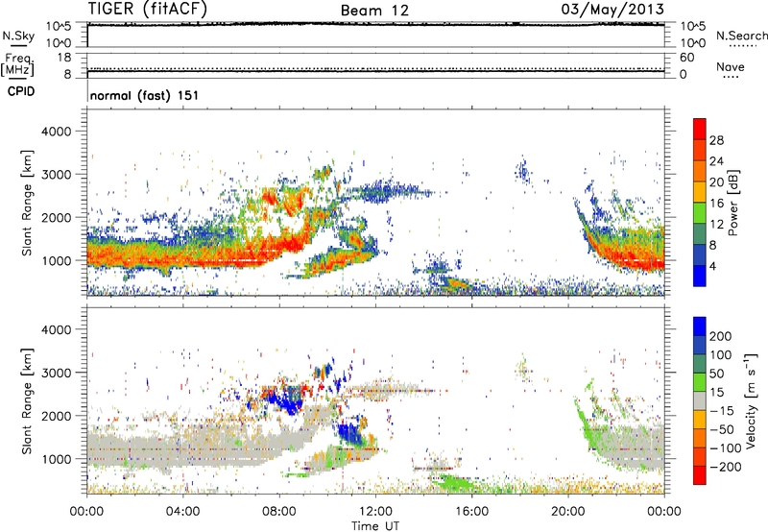Click the CPID label
The height and width of the screenshot is (532, 768).
[x=21, y=91]
